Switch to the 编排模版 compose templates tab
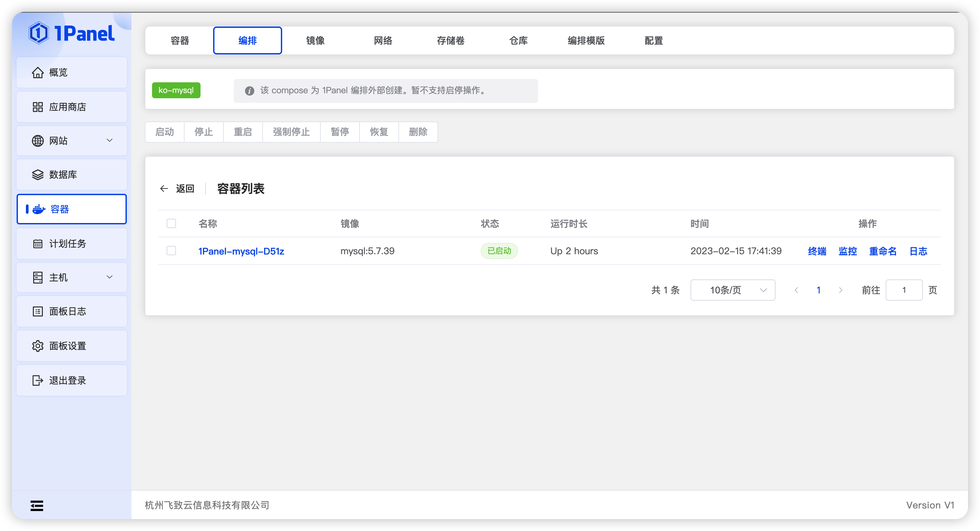The width and height of the screenshot is (980, 531). pos(586,40)
